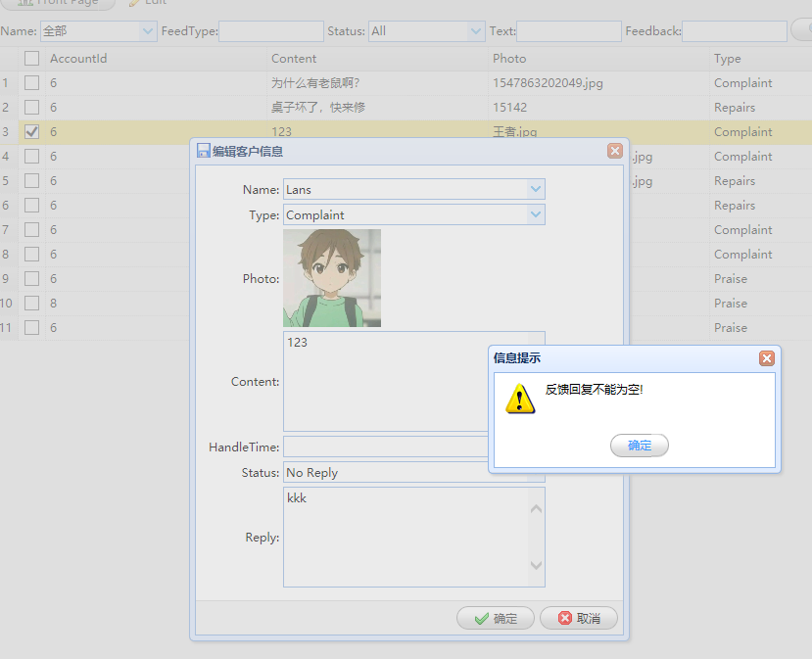Expand the Name dropdown showing Lans
The image size is (812, 659).
pos(536,189)
